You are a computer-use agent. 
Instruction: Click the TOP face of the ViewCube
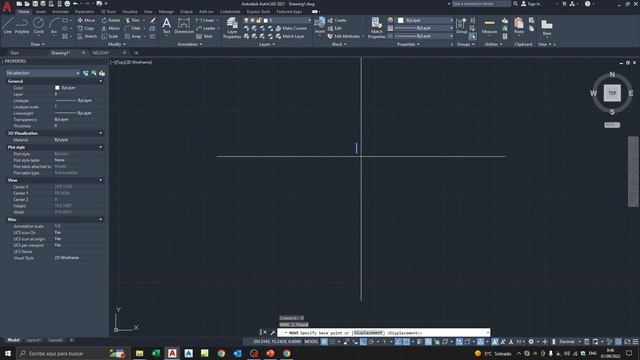(x=612, y=93)
